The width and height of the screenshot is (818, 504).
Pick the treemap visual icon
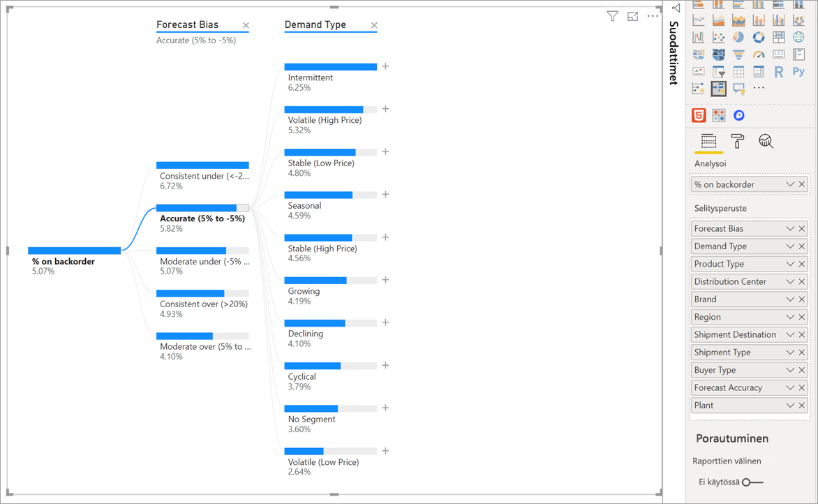(779, 37)
